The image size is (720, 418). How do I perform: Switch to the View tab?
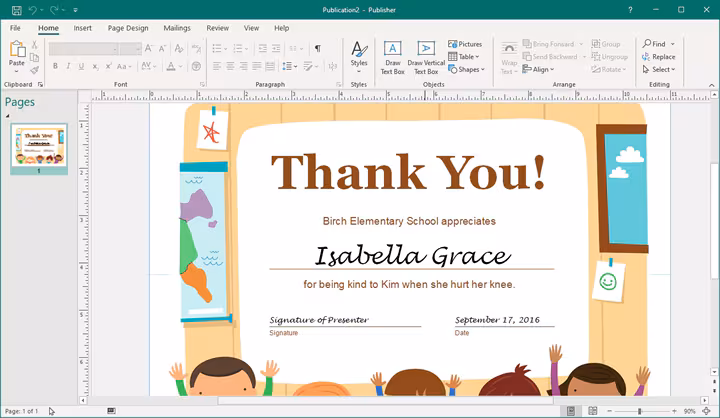pyautogui.click(x=251, y=28)
